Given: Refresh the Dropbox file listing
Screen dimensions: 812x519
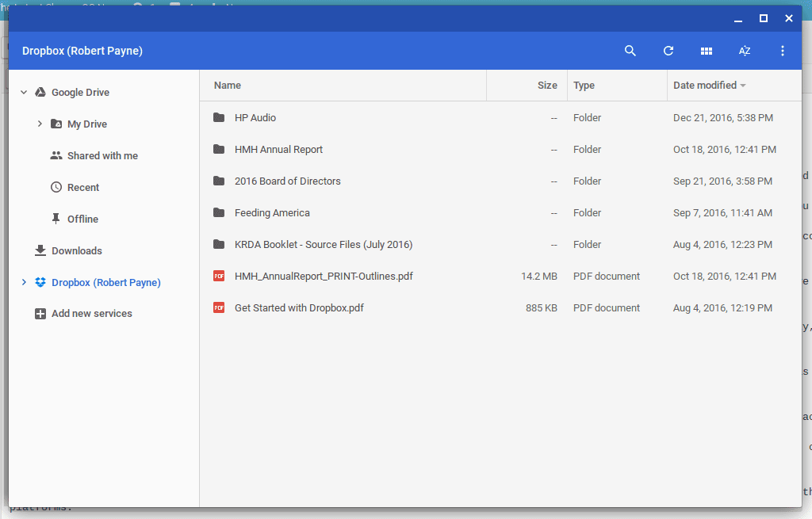Looking at the screenshot, I should pos(668,50).
